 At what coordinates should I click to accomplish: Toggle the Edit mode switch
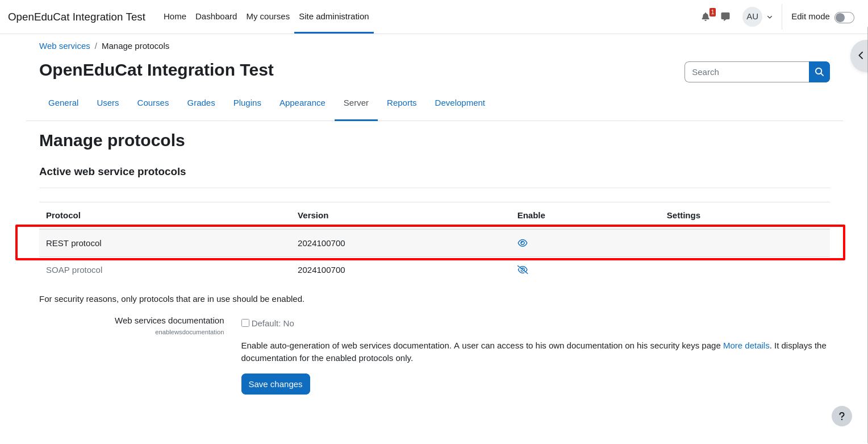click(844, 17)
